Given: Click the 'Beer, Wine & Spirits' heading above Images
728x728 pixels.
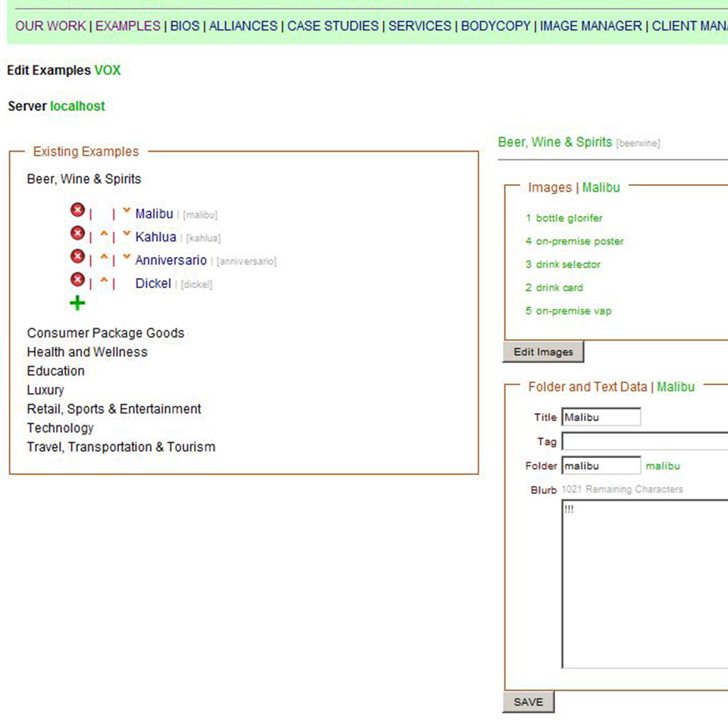Looking at the screenshot, I should coord(555,142).
